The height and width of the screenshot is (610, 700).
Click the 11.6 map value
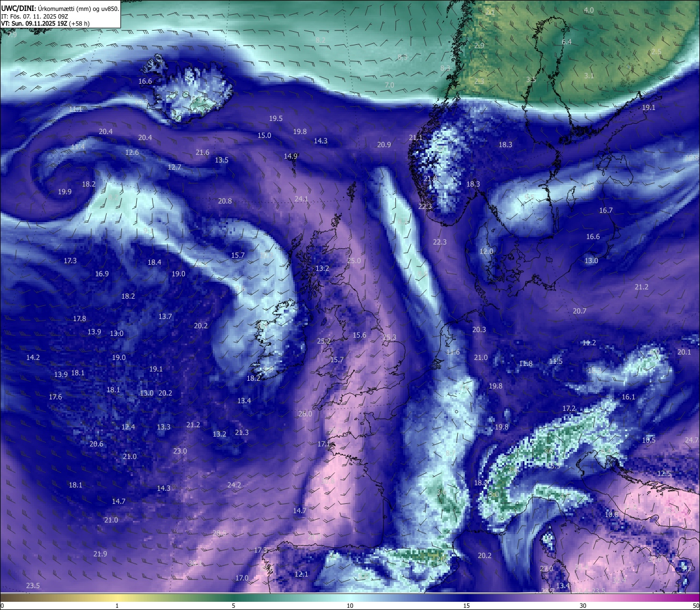[x=453, y=352]
